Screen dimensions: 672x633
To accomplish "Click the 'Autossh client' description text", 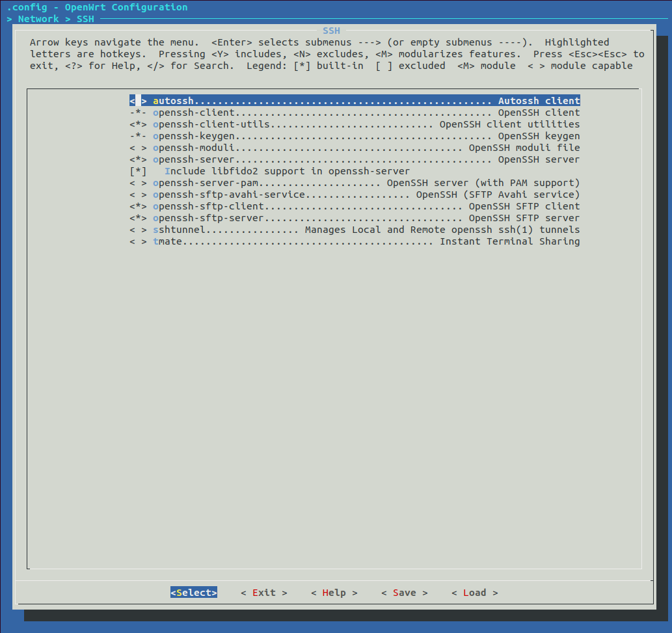I will (539, 101).
